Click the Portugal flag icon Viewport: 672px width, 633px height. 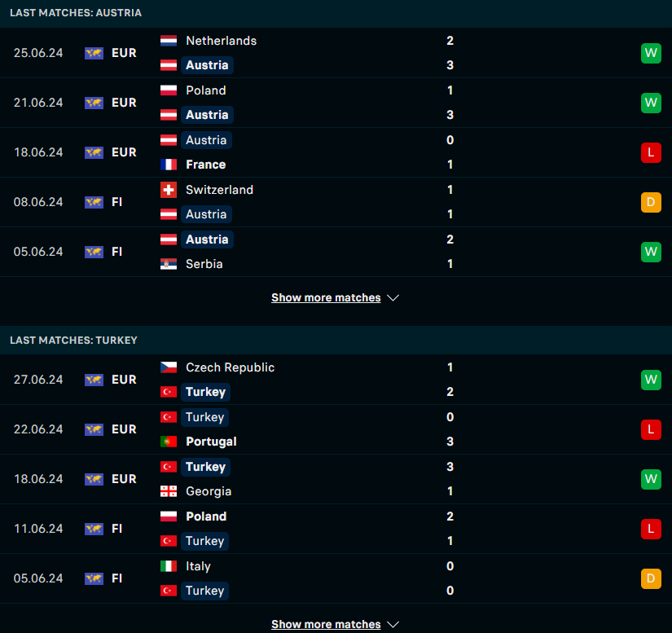tap(169, 442)
